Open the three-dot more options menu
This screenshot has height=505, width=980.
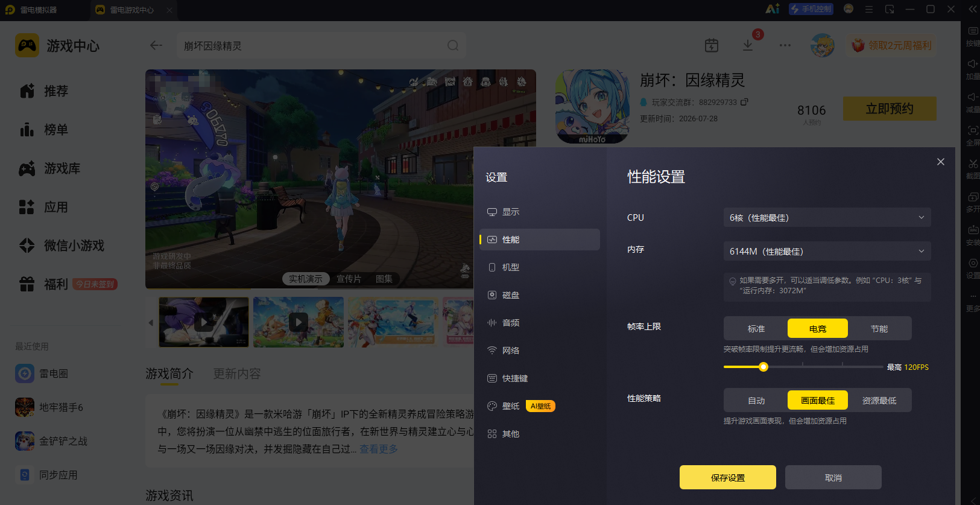pos(785,45)
